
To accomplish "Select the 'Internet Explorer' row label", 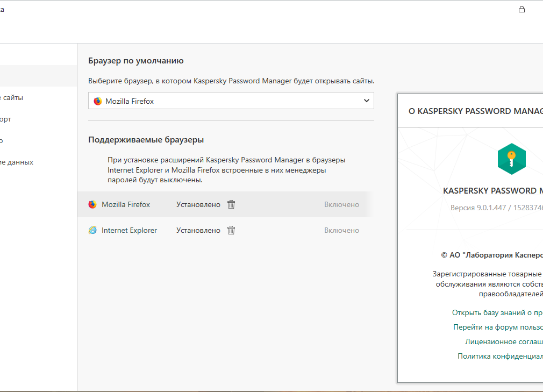I will click(x=129, y=230).
